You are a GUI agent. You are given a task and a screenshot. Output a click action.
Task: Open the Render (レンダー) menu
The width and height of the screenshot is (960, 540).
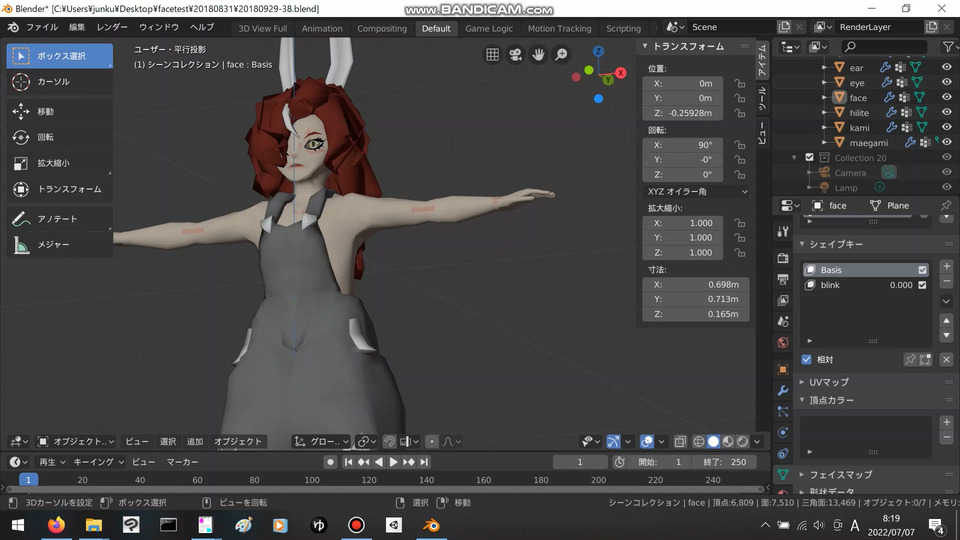coord(112,27)
